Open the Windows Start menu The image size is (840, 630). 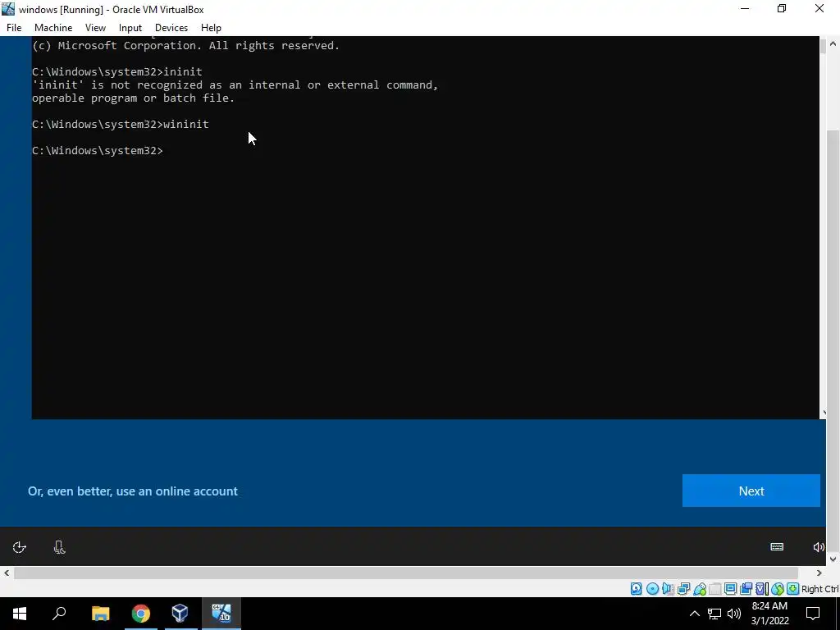[20, 614]
